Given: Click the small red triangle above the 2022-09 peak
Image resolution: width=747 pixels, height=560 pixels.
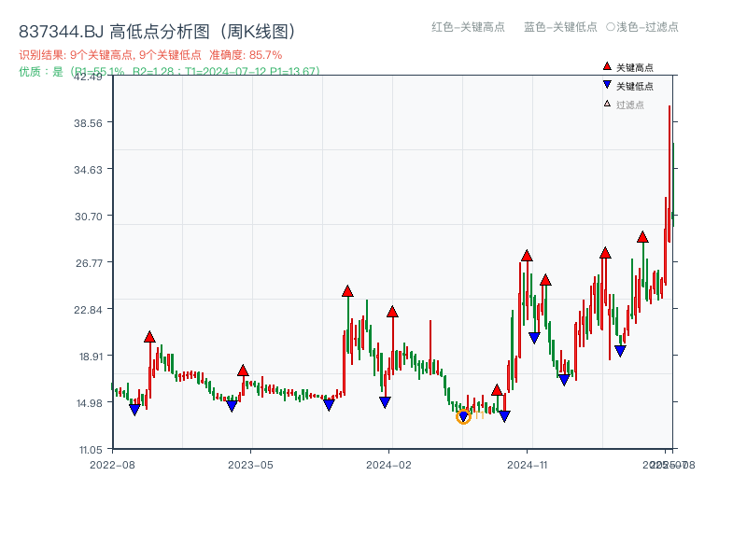Looking at the screenshot, I should [x=149, y=336].
